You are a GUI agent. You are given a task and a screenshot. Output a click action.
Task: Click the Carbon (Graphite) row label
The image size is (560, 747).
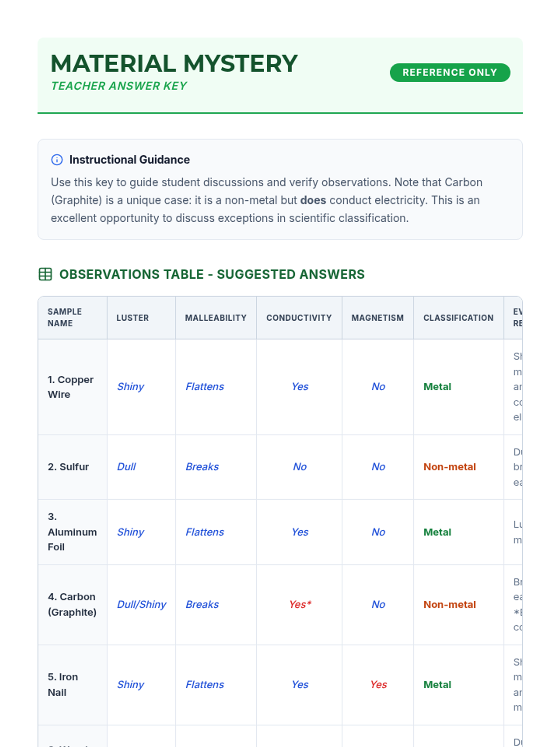pyautogui.click(x=72, y=605)
